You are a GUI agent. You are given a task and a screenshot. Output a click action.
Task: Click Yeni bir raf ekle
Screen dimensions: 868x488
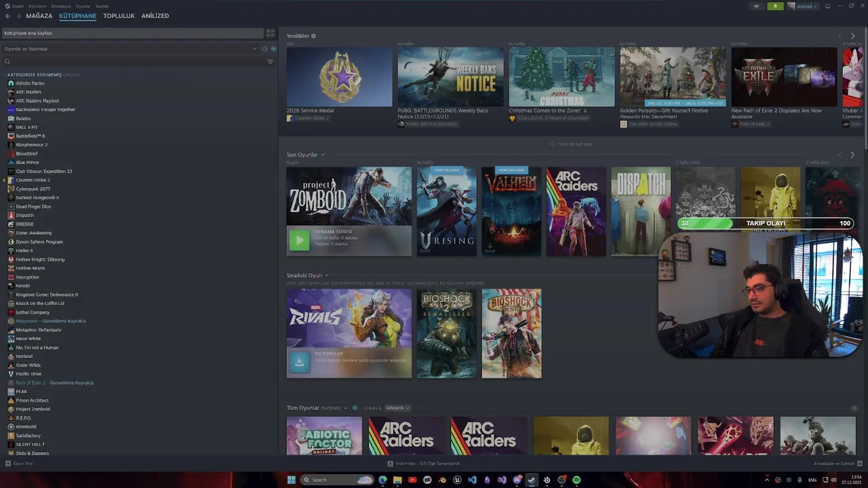pyautogui.click(x=572, y=144)
